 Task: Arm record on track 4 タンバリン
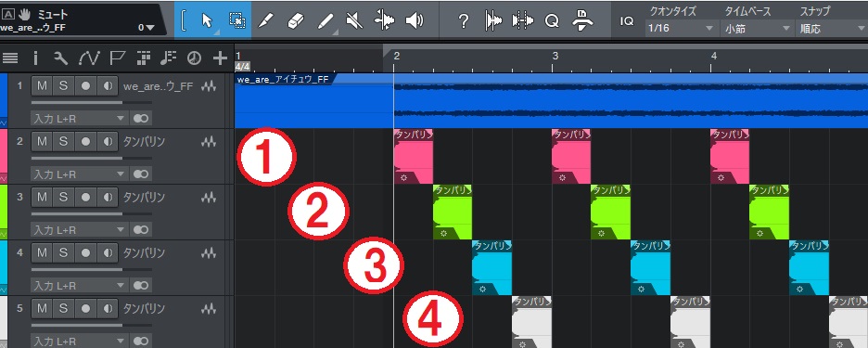pyautogui.click(x=85, y=252)
